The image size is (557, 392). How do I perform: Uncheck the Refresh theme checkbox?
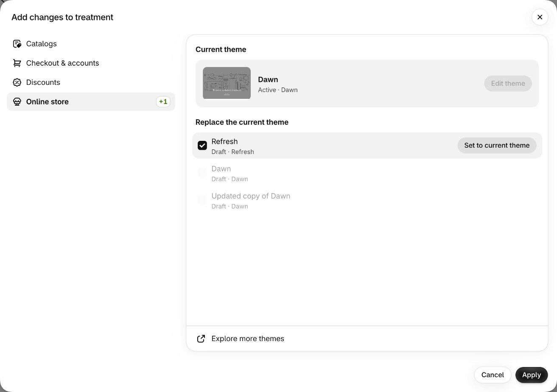tap(202, 146)
